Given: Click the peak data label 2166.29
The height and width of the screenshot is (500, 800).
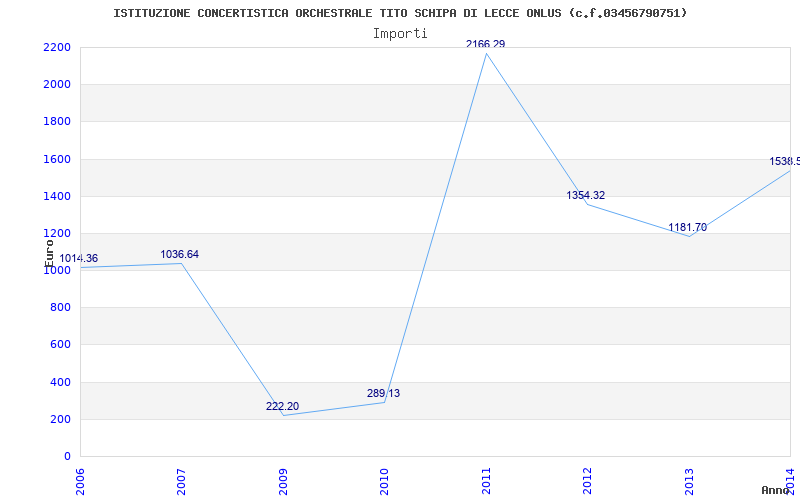Looking at the screenshot, I should point(485,44).
